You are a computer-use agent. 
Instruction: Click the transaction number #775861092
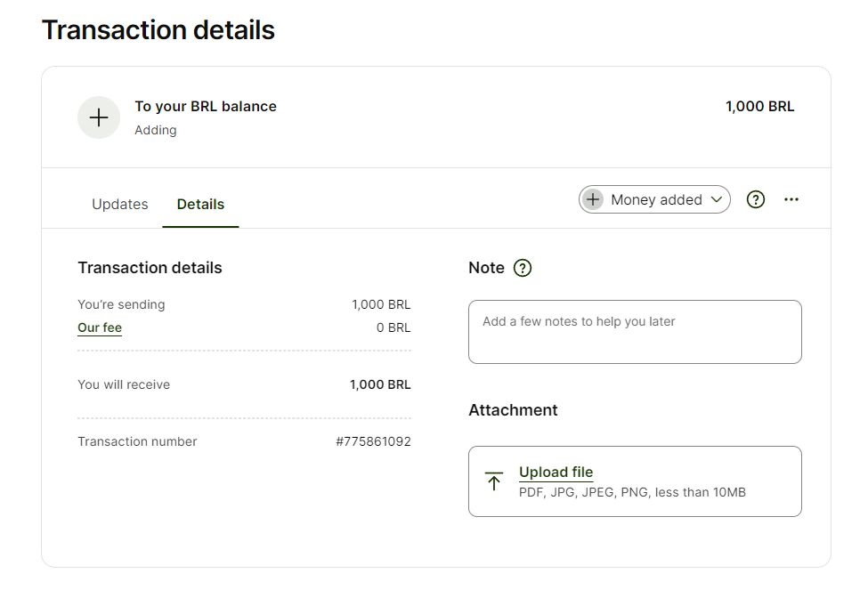[373, 441]
